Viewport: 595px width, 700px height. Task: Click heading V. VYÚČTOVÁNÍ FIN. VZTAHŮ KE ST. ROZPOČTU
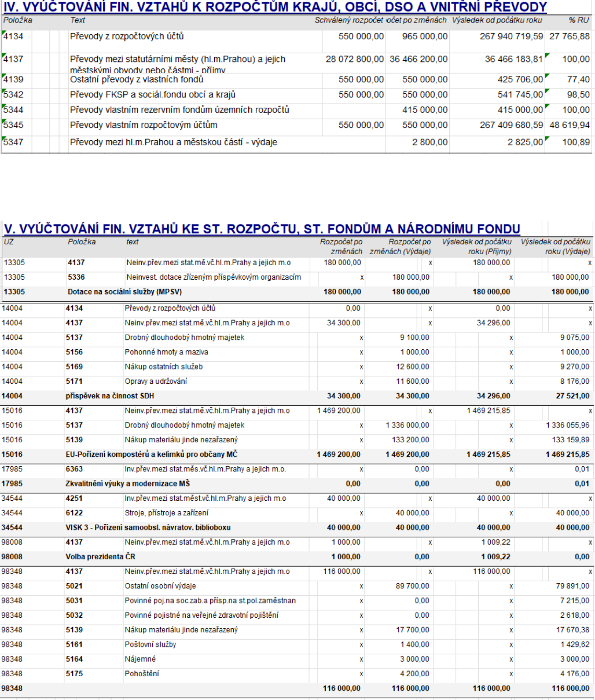tap(262, 229)
